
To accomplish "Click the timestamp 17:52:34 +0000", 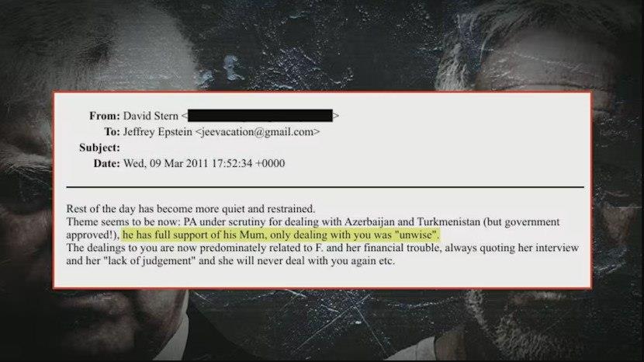I will (x=248, y=163).
